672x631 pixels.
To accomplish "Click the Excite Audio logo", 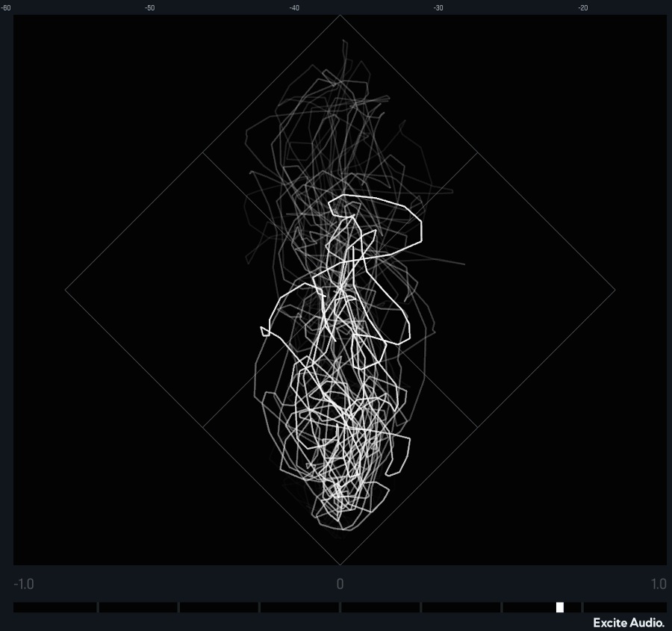I will click(x=629, y=623).
